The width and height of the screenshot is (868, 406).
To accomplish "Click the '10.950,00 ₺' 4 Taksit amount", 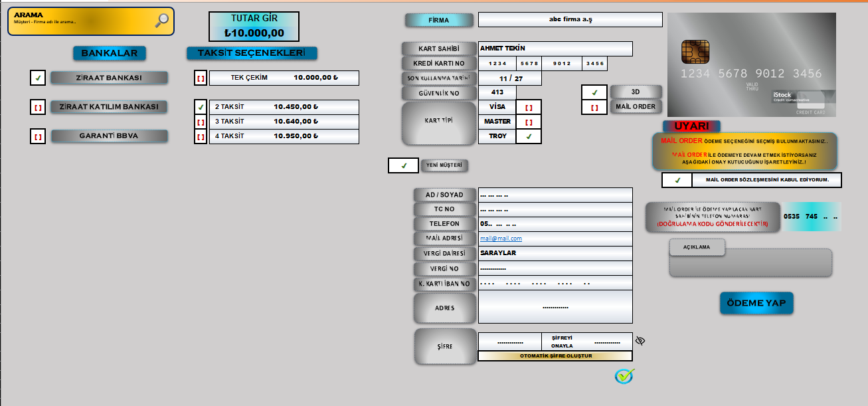I will pyautogui.click(x=296, y=136).
